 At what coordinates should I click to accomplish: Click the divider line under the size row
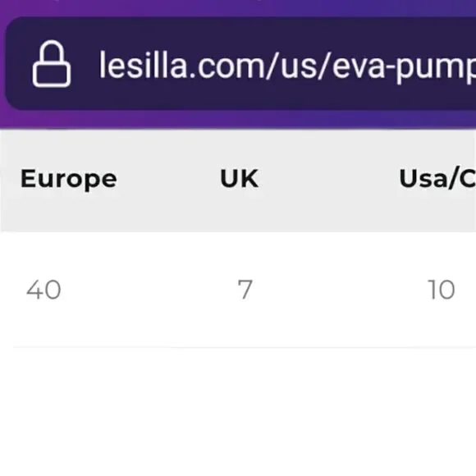pyautogui.click(x=245, y=347)
